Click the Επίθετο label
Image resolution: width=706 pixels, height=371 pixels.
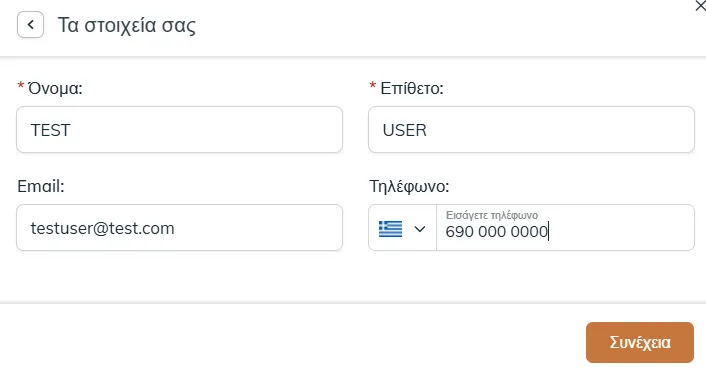pos(412,88)
